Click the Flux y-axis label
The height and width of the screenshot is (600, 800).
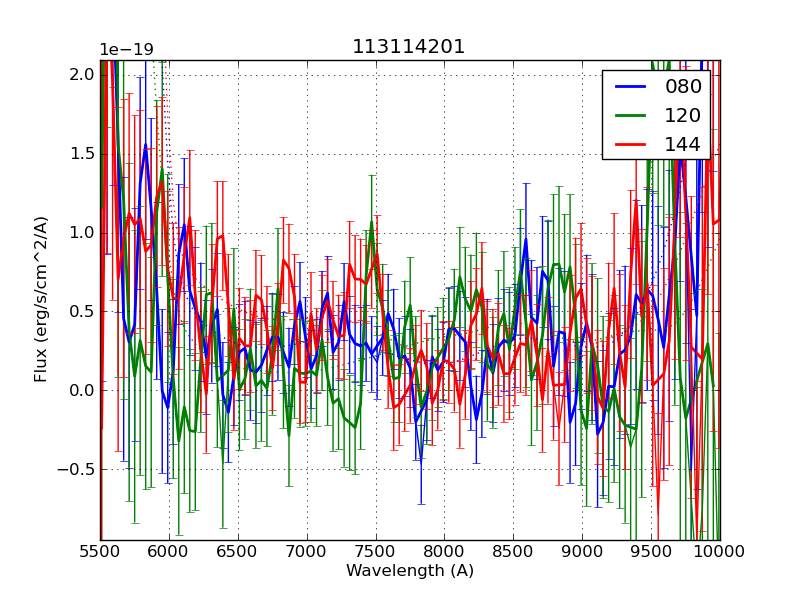[x=41, y=299]
